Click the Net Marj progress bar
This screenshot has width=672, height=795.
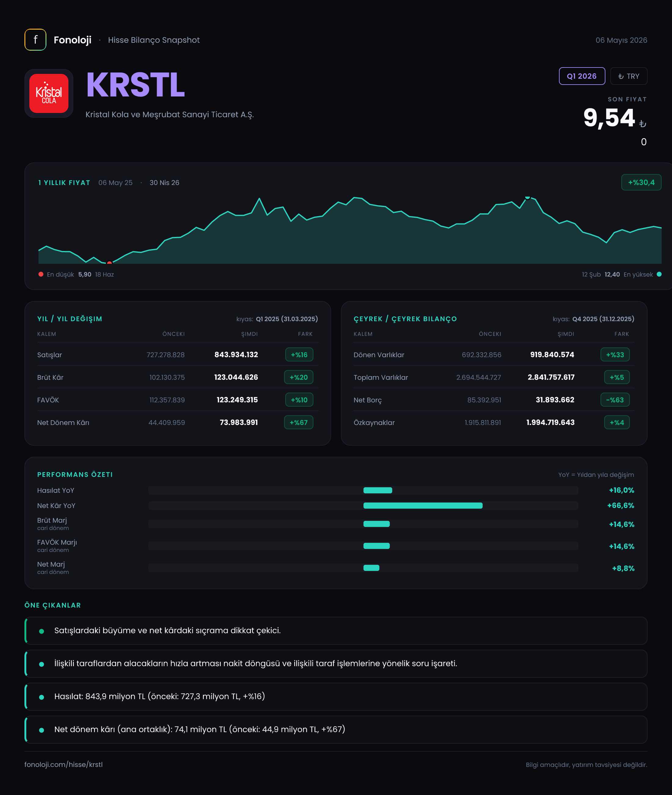coord(363,568)
